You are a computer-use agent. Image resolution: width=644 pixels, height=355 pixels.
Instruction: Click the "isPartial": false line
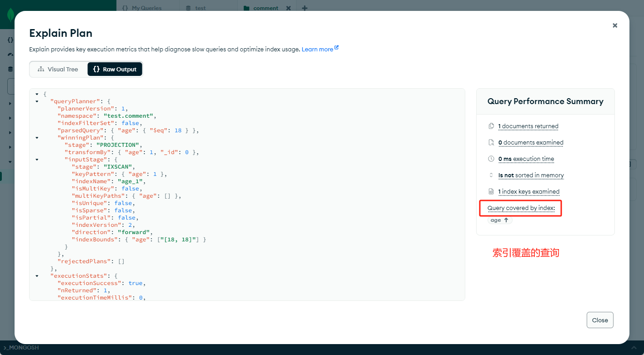105,218
